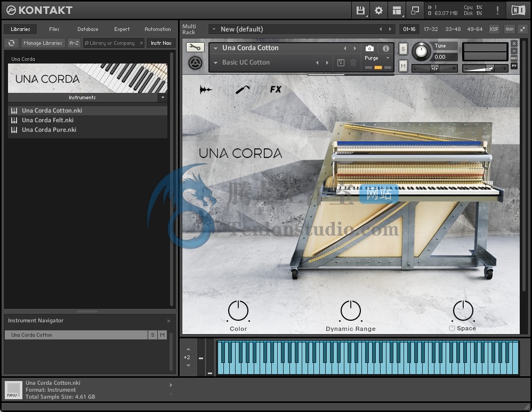Viewport: 532px width, 412px height.
Task: Toggle the aux outputs panel button
Action: click(510, 29)
